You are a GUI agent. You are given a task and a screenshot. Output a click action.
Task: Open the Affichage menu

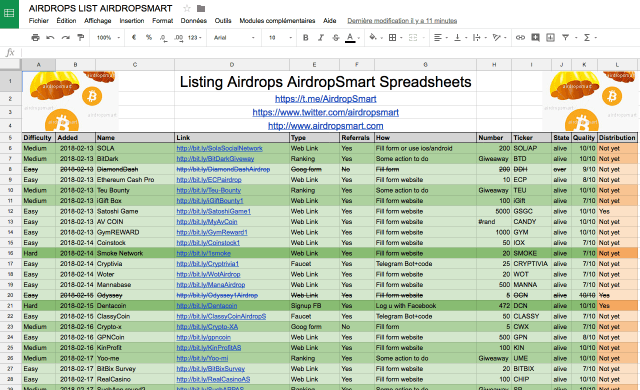coord(98,21)
